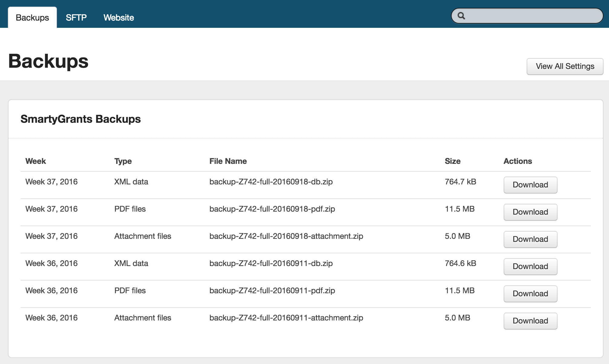
Task: Click the search magnifier icon
Action: pos(461,16)
